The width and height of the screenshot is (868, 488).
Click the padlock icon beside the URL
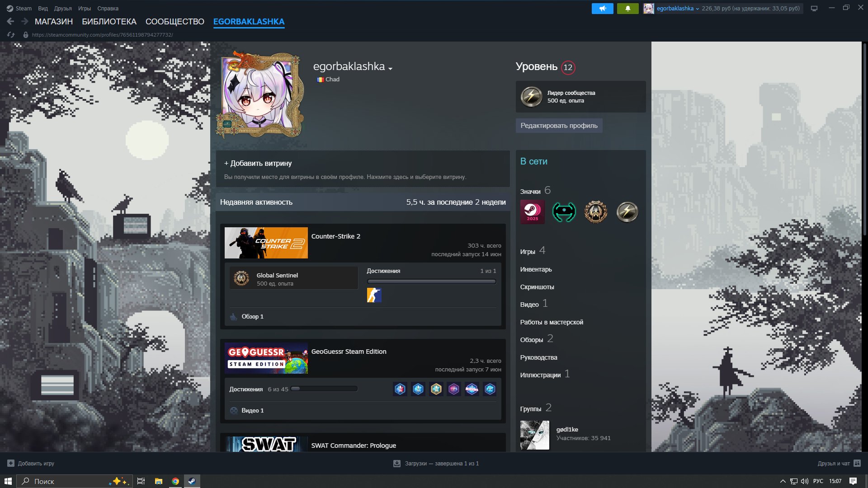[x=26, y=35]
